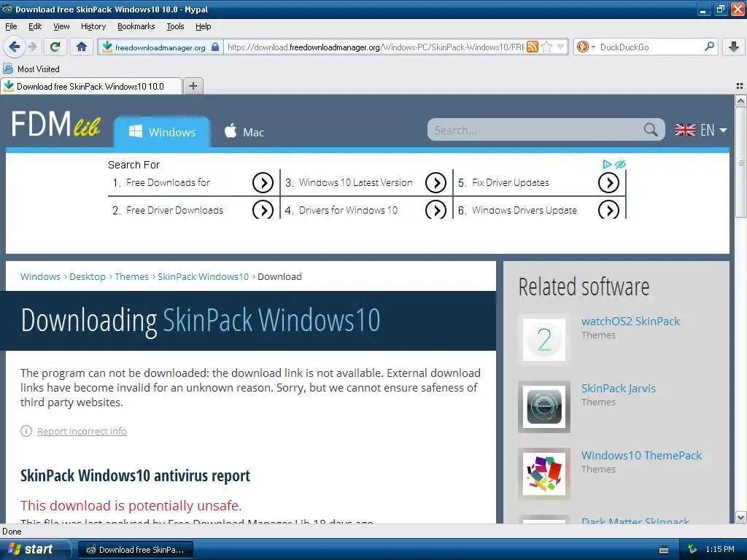
Task: Click the Windows10 ThemePack thumbnail
Action: pyautogui.click(x=544, y=474)
